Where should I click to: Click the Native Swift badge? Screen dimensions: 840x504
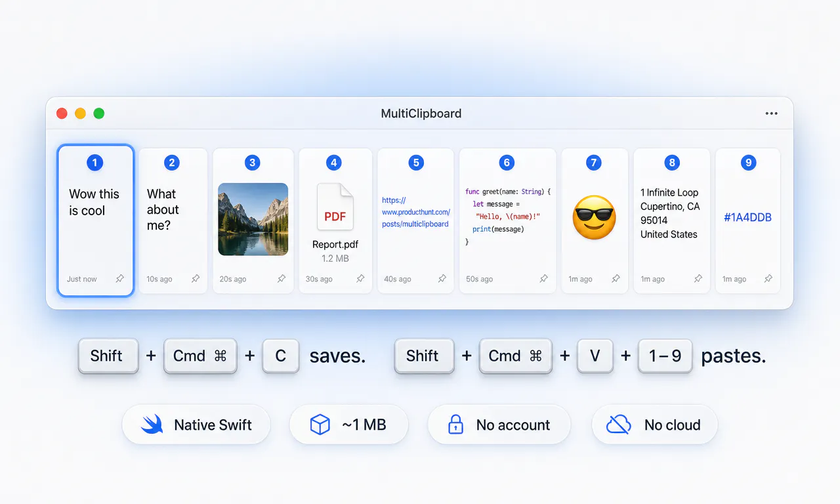[x=196, y=425]
